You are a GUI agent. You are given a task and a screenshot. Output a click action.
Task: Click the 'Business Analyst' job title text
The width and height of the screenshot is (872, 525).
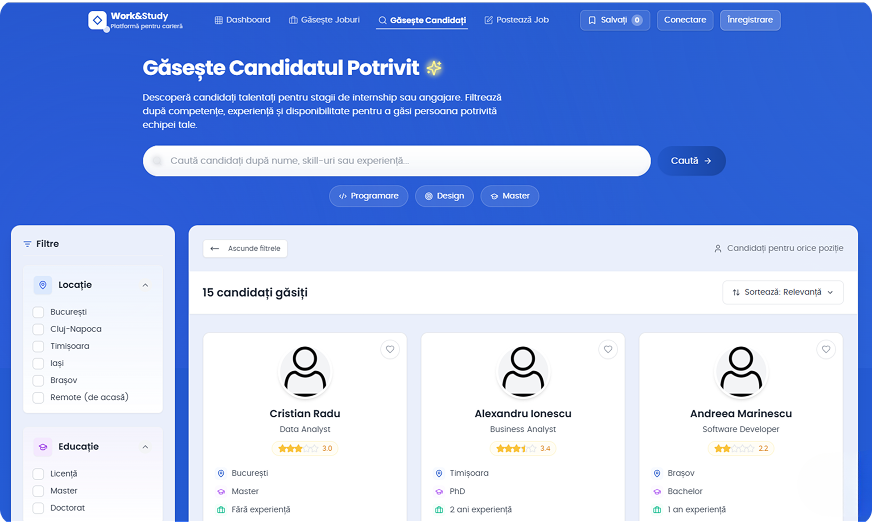523,429
